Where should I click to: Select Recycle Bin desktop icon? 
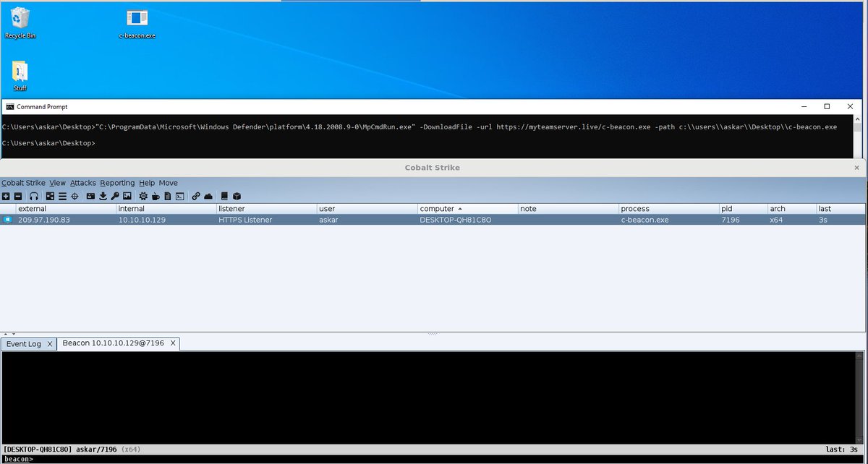point(20,22)
